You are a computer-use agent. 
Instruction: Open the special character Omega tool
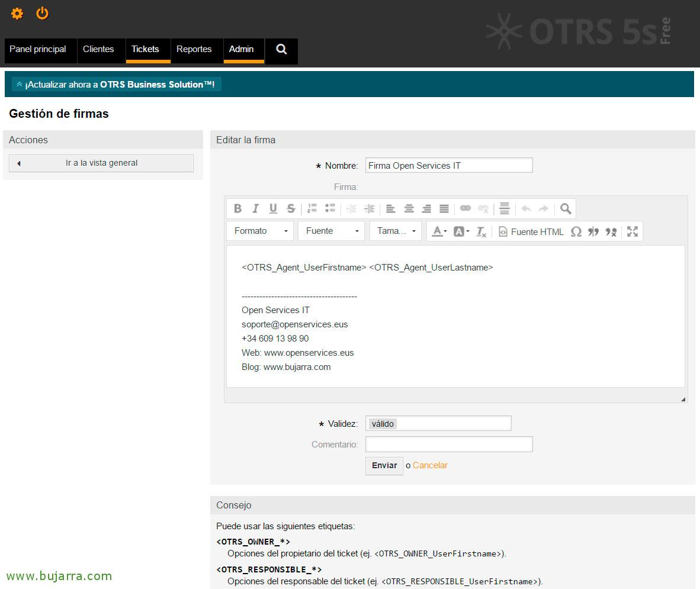[576, 231]
